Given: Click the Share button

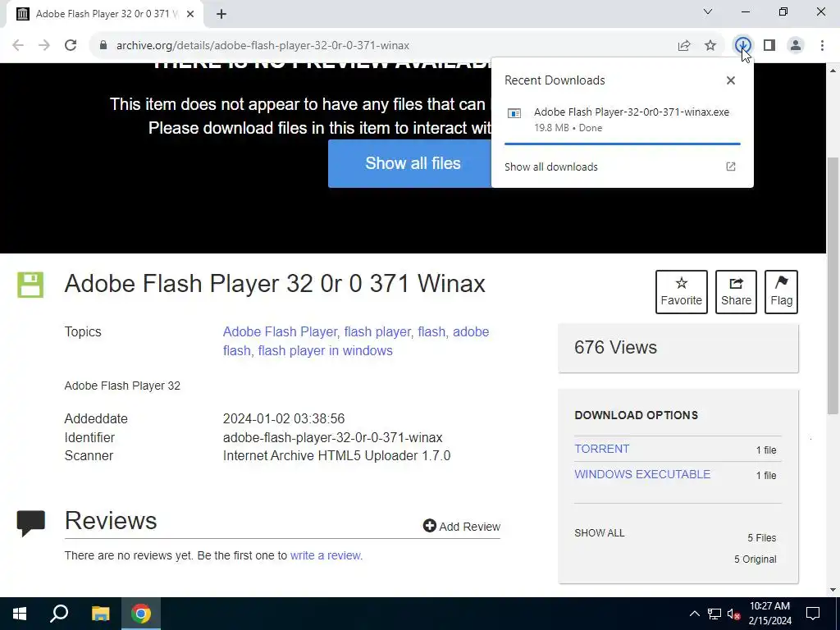Looking at the screenshot, I should pos(736,292).
